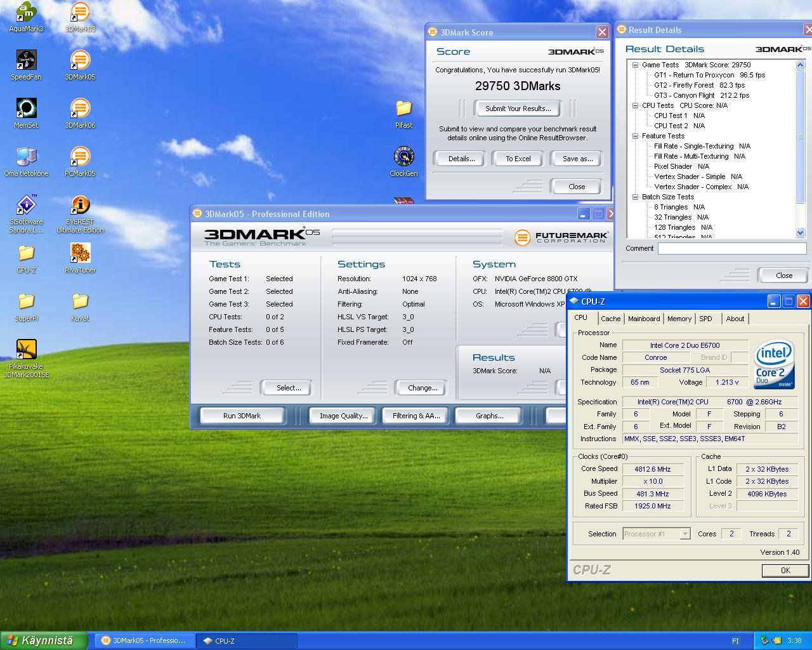Switch to 3DMark05 taskbar button
This screenshot has height=650, width=812.
coord(144,640)
